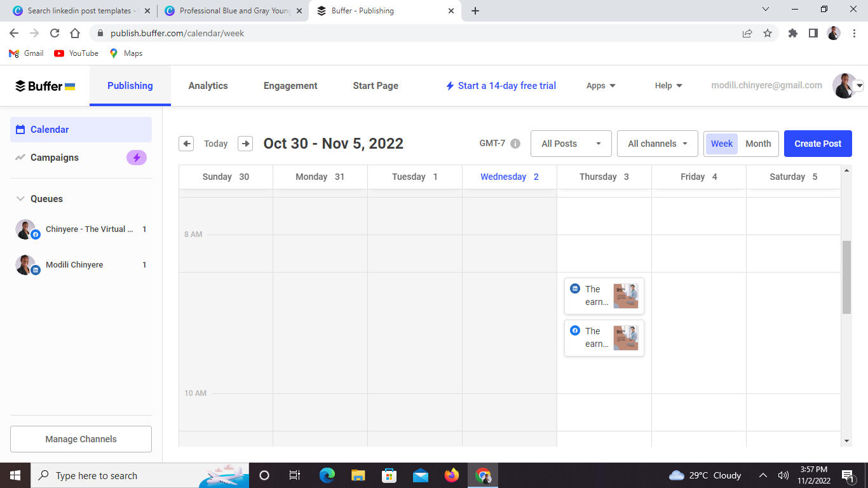This screenshot has width=868, height=488.
Task: Reload the Buffer page
Action: pos(55,33)
